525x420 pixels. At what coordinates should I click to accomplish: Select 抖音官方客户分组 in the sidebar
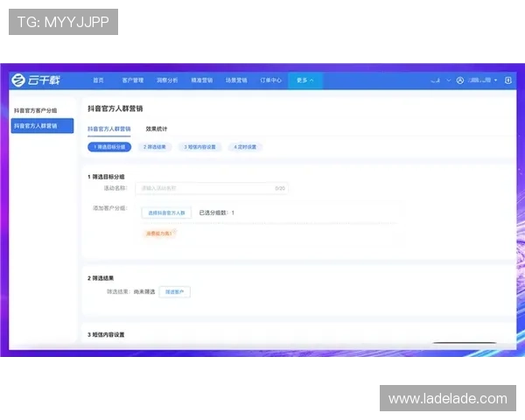[x=36, y=110]
